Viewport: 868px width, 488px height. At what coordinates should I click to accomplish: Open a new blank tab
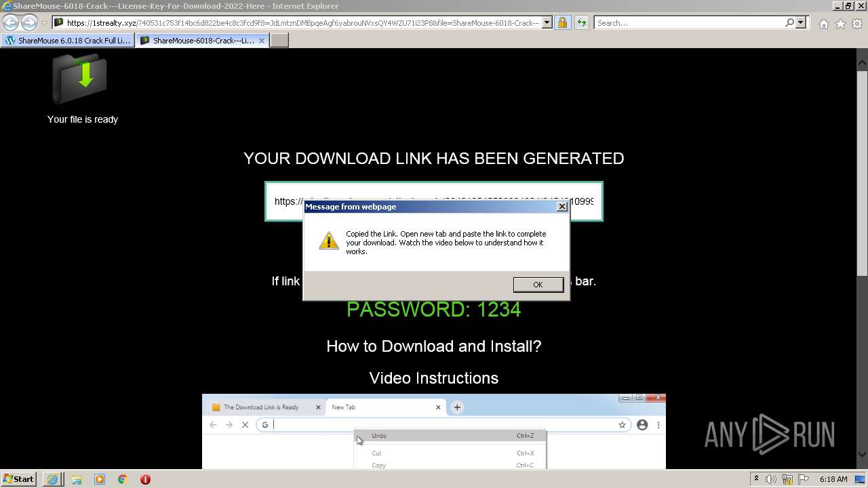coord(279,40)
